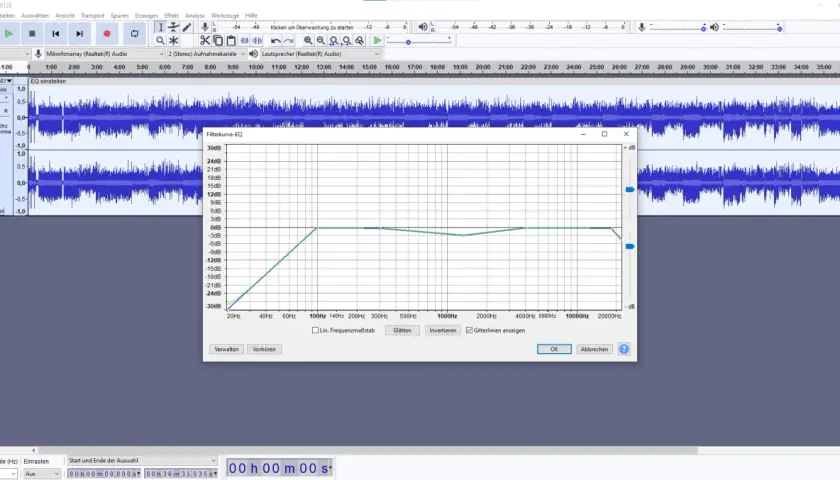Select the Envelope tool
This screenshot has width=840, height=480.
(174, 27)
